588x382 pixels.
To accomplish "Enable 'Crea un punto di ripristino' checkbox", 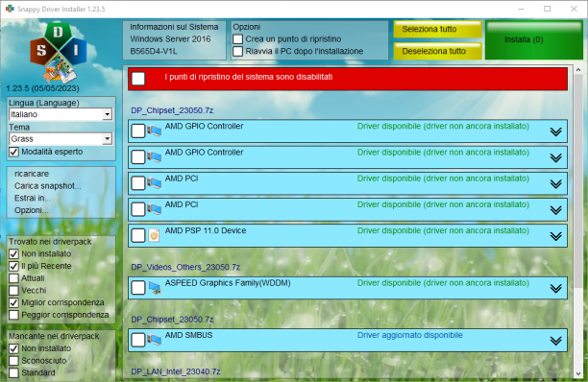I will coord(237,39).
